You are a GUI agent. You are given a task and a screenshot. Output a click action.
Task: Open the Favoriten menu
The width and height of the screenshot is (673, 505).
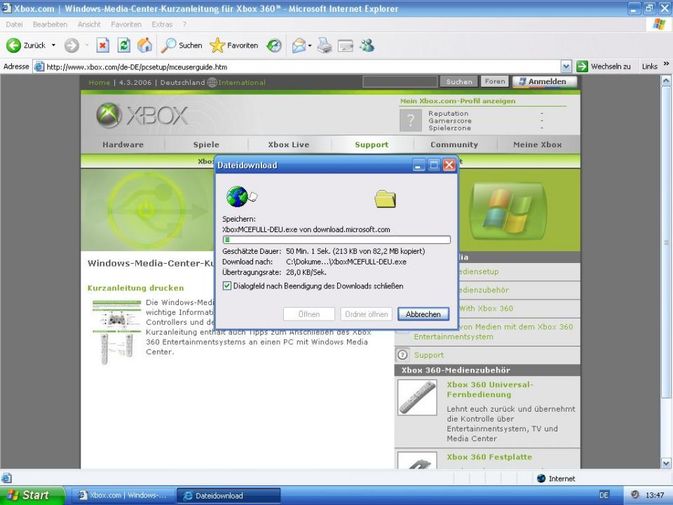126,24
